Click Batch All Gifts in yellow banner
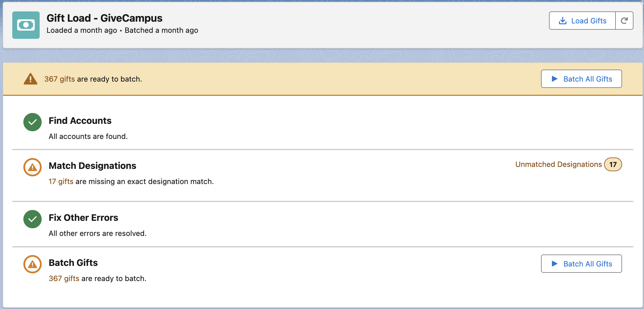This screenshot has width=644, height=309. pos(581,79)
